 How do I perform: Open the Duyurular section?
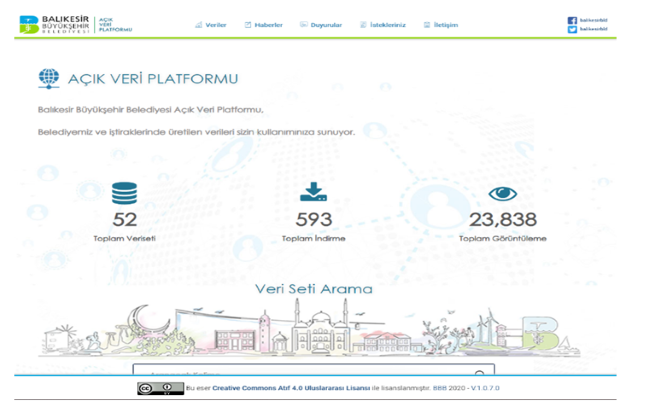[x=321, y=25]
